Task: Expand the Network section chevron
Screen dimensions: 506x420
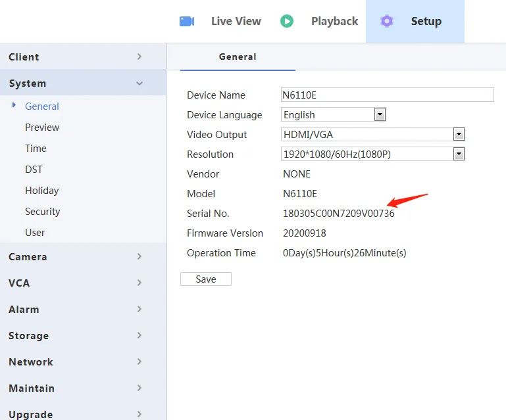Action: click(139, 362)
